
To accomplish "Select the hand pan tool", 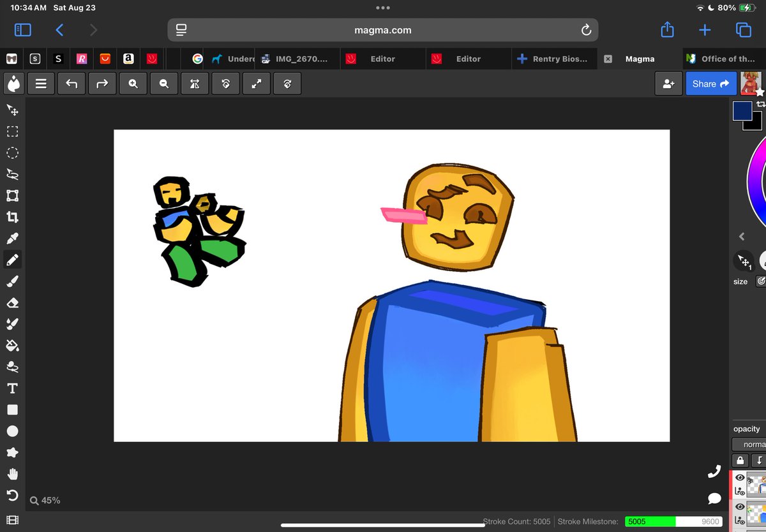I will [x=12, y=474].
